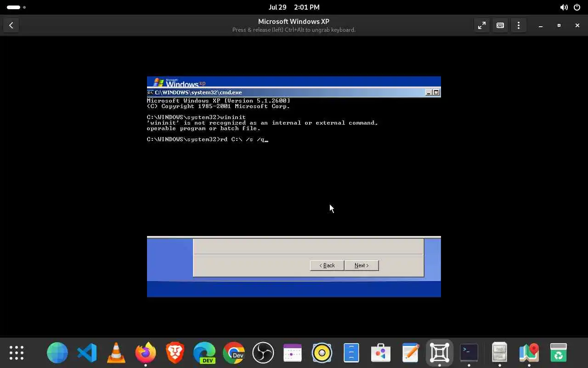Click the Next button in XP setup
This screenshot has height=368, width=588.
[x=362, y=265]
